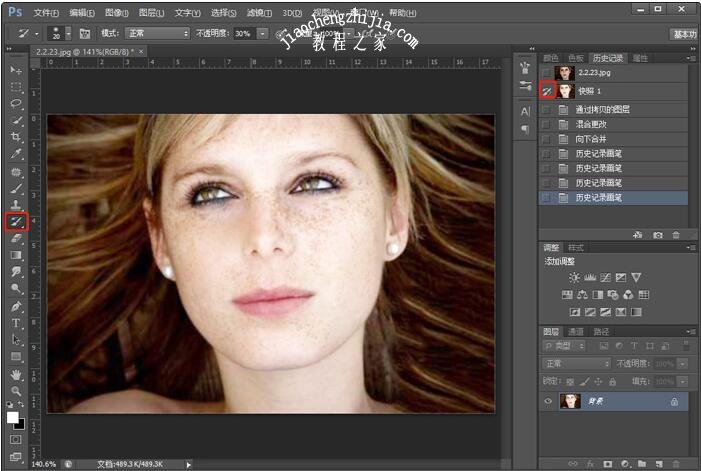The height and width of the screenshot is (471, 701).
Task: Select the Horizontal Type (T) tool
Action: click(x=16, y=323)
